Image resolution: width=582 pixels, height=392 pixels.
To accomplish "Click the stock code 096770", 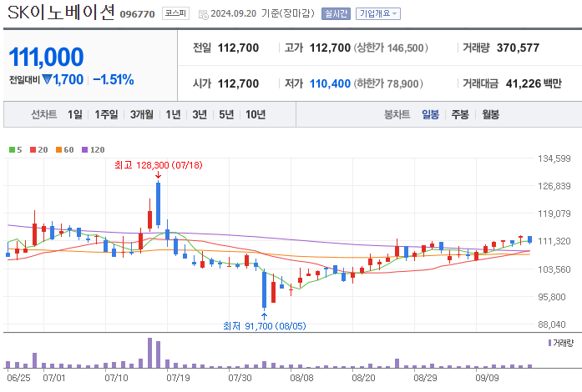I will tap(137, 14).
